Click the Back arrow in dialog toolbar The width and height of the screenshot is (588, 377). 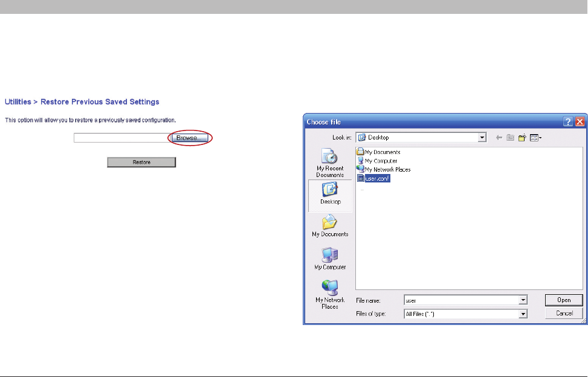[499, 138]
